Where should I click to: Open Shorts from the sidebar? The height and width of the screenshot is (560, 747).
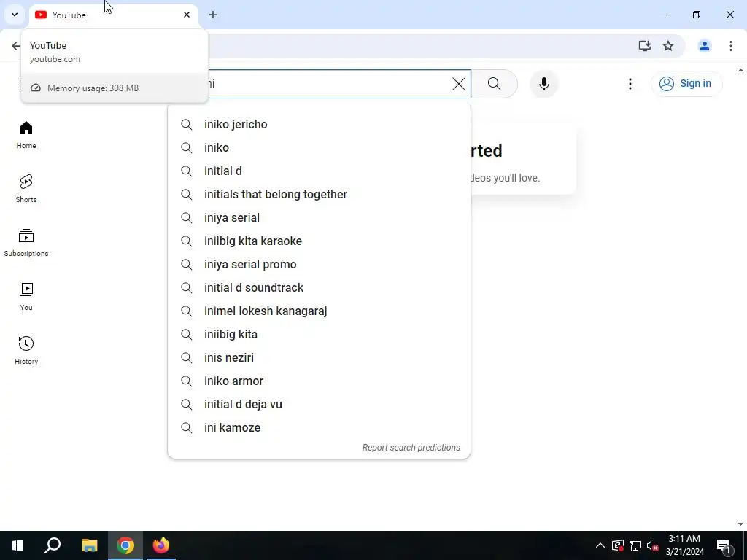pyautogui.click(x=26, y=189)
